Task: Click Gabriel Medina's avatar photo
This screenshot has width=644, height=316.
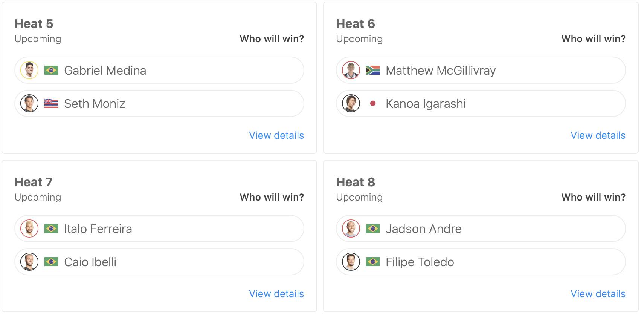Action: (x=29, y=70)
